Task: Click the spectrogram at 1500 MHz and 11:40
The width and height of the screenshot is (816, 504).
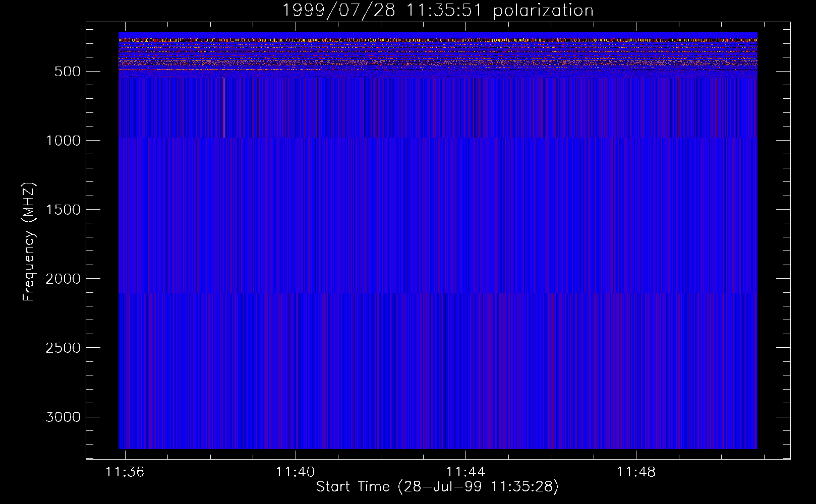Action: [295, 209]
